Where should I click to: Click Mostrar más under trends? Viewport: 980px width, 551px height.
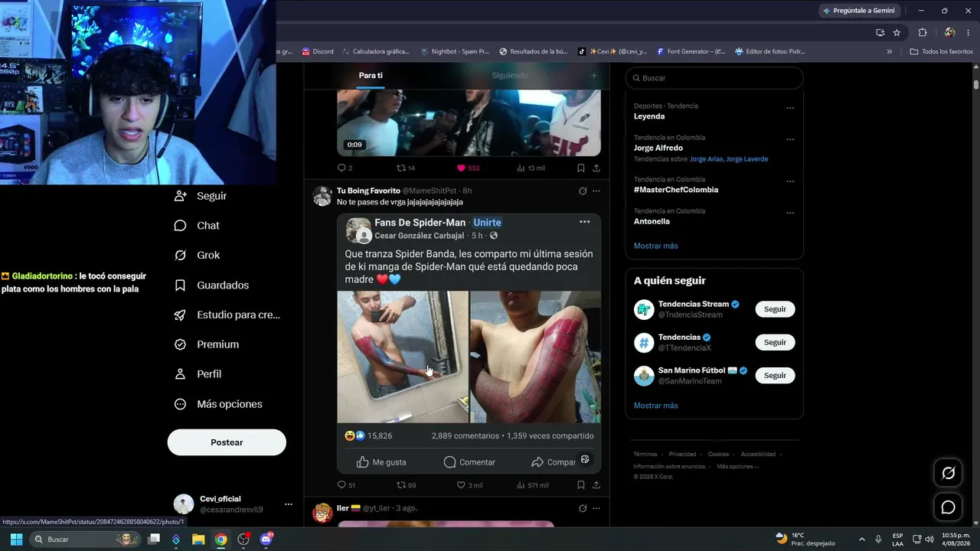(x=656, y=246)
